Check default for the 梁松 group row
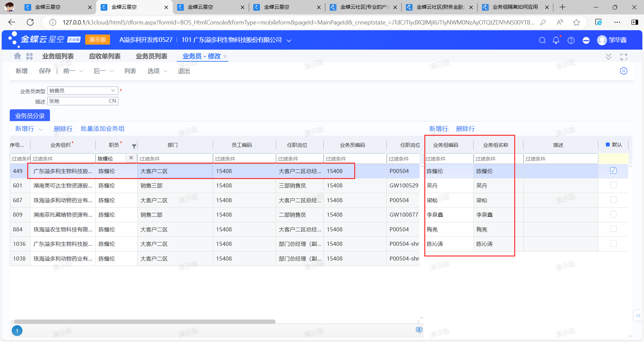This screenshot has width=644, height=342. (613, 200)
